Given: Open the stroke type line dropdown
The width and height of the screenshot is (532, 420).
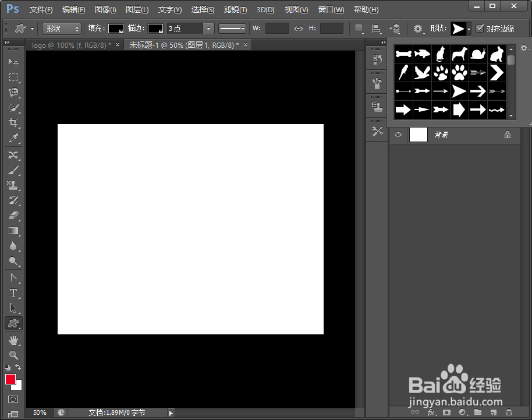Looking at the screenshot, I should click(x=232, y=29).
